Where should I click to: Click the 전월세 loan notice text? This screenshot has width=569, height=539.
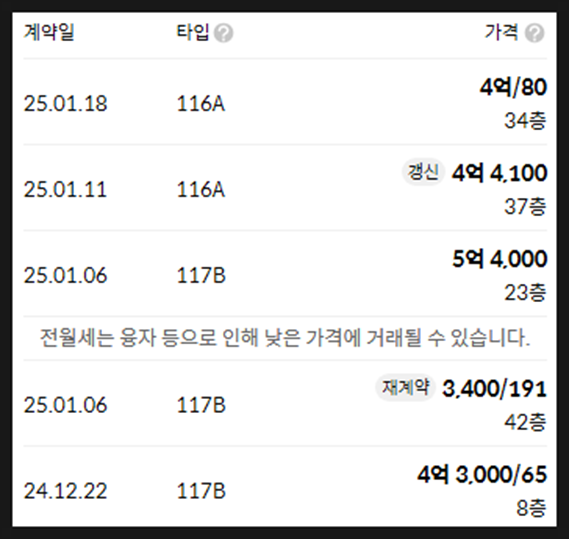coord(285,338)
